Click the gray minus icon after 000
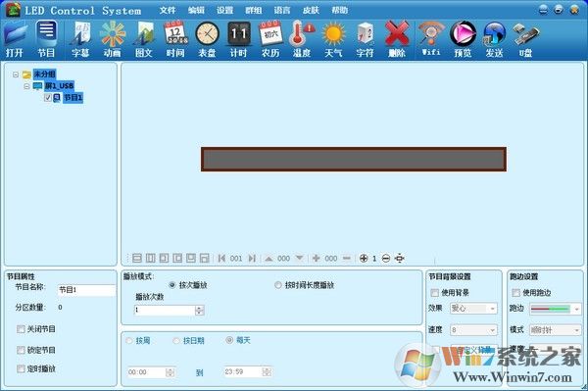The image size is (588, 391). click(x=347, y=259)
